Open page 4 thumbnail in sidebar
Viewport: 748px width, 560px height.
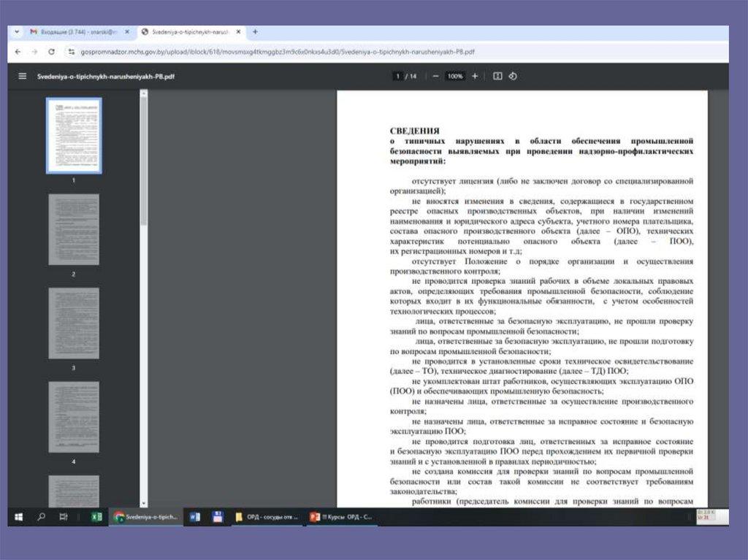(74, 416)
